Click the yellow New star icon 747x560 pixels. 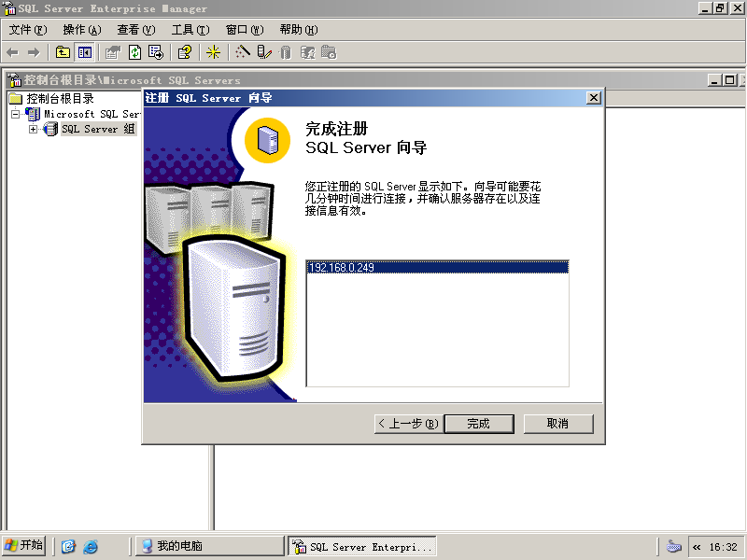(213, 52)
